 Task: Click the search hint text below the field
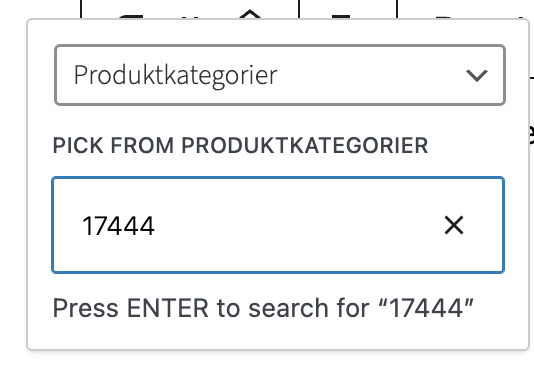point(263,308)
